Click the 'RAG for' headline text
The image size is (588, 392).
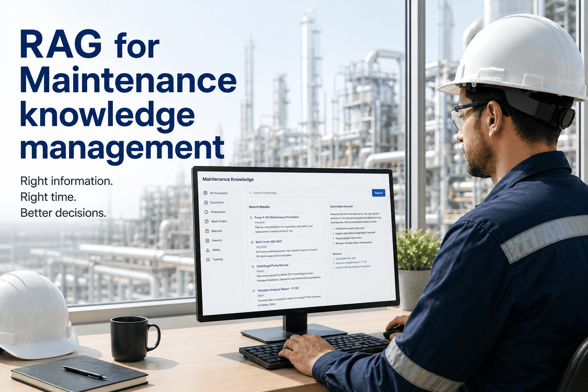click(90, 45)
